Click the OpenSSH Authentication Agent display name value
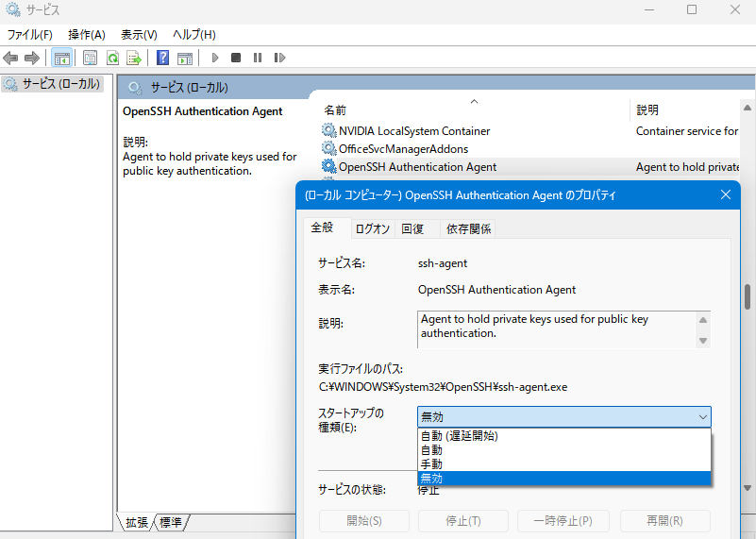Image resolution: width=756 pixels, height=539 pixels. click(x=496, y=290)
